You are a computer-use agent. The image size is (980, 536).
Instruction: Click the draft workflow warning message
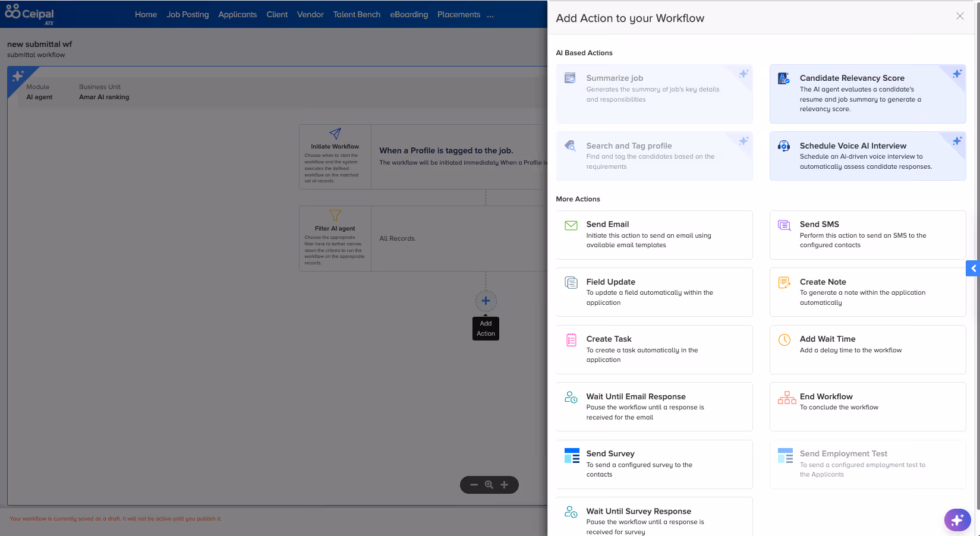tap(115, 519)
